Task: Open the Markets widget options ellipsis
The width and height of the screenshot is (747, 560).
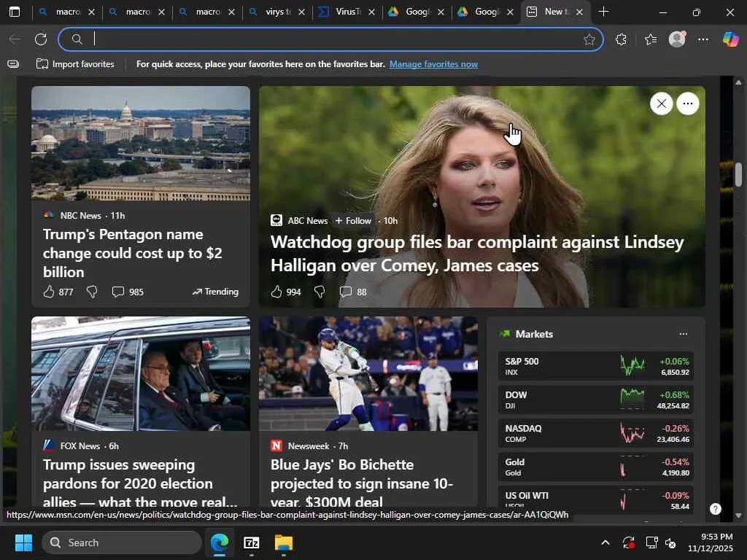Action: [683, 334]
